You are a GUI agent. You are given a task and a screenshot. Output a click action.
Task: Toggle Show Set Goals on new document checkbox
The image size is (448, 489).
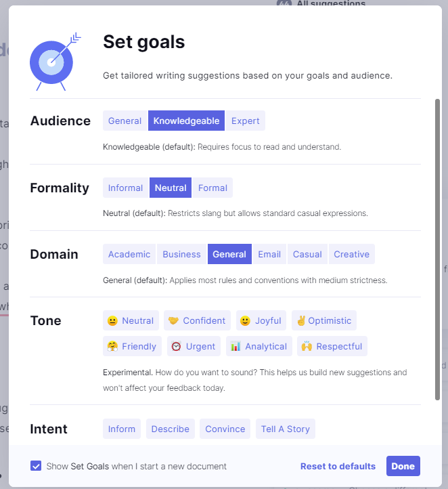tap(36, 466)
